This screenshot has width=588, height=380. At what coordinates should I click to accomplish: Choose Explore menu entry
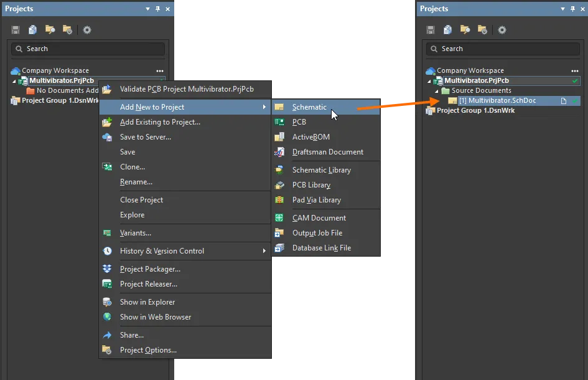coord(185,215)
